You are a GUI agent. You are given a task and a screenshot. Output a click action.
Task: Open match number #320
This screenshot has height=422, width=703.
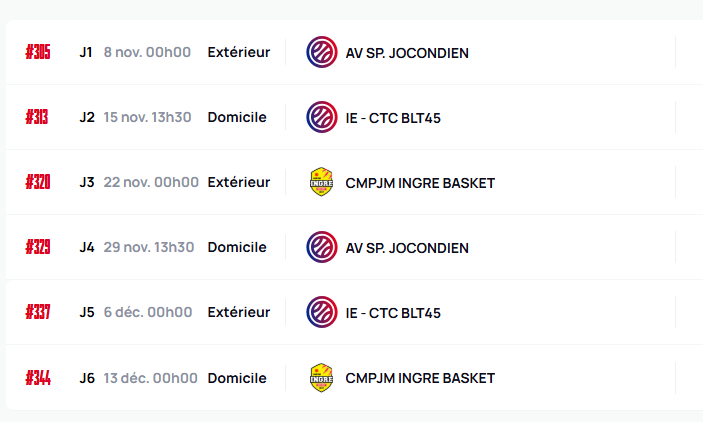(x=38, y=182)
